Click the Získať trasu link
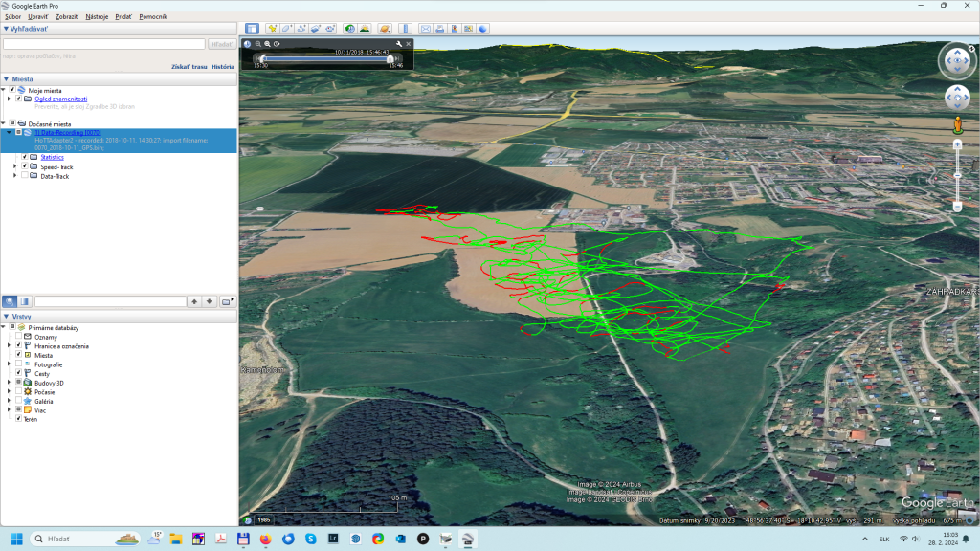 (189, 67)
